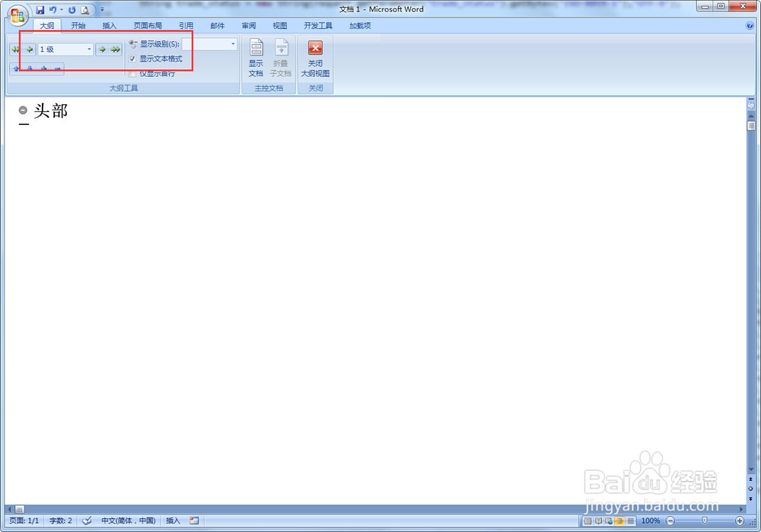Switch to the 视图 ribbon tab
The image size is (761, 532).
[279, 25]
